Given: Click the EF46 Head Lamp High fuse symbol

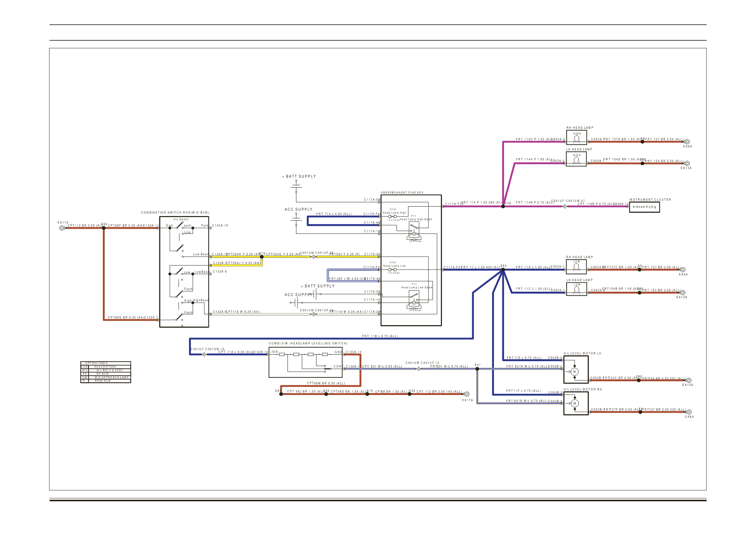Looking at the screenshot, I should [x=392, y=216].
